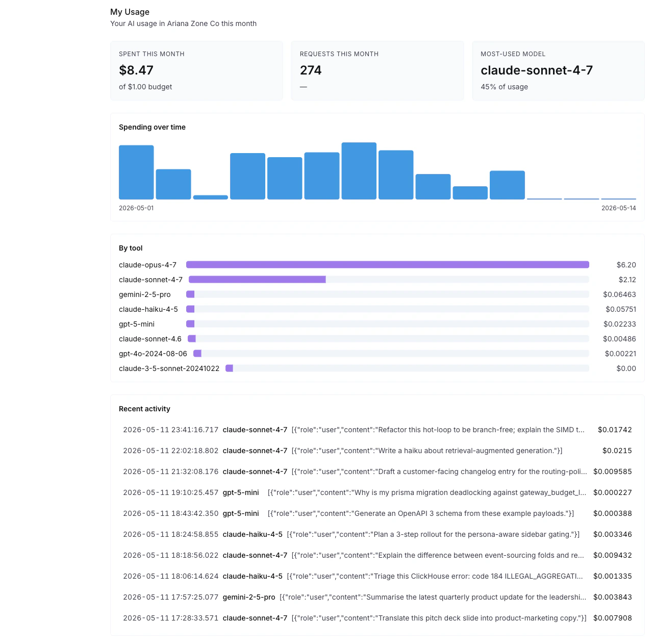Screen dimensions: 653x644
Task: Open the "Summarise the latest quarterly product update" content
Action: click(433, 597)
